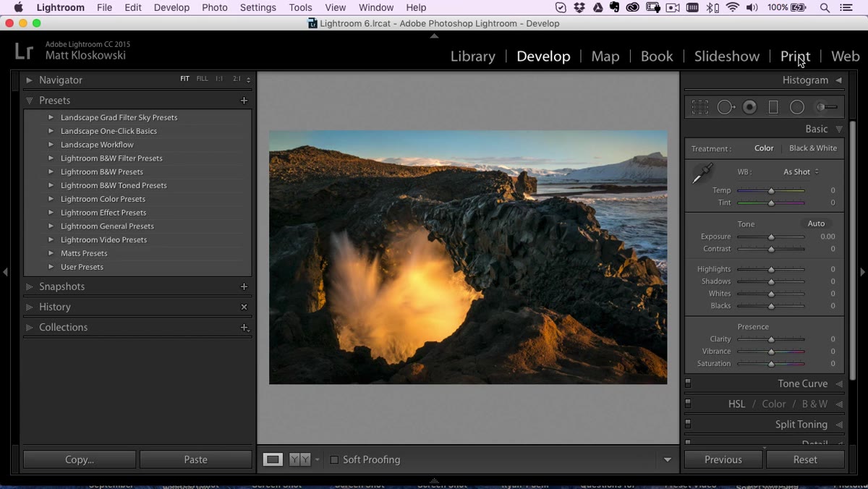Collapse the Basic panel
Screen dimensions: 868x489
click(839, 129)
